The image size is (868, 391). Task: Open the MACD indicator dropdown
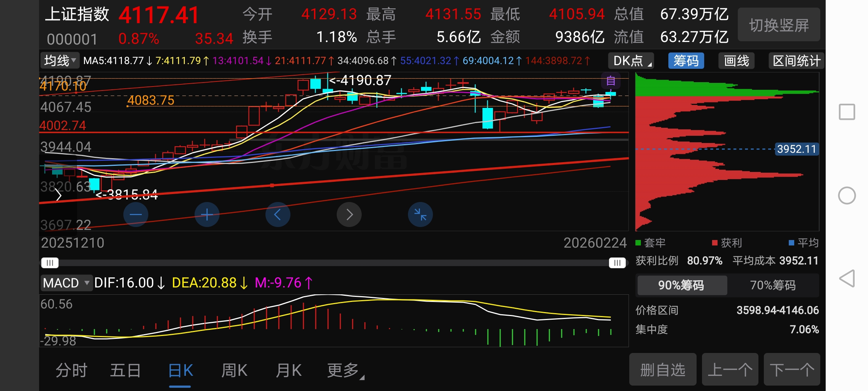(66, 283)
